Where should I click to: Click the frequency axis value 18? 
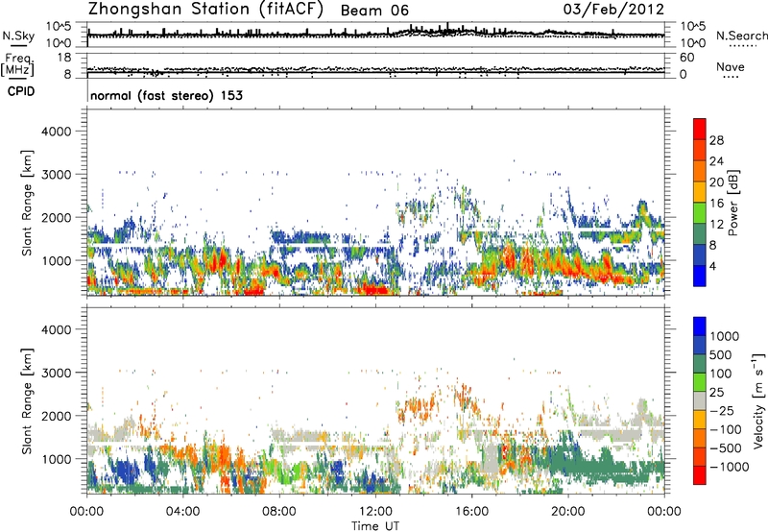pyautogui.click(x=64, y=58)
